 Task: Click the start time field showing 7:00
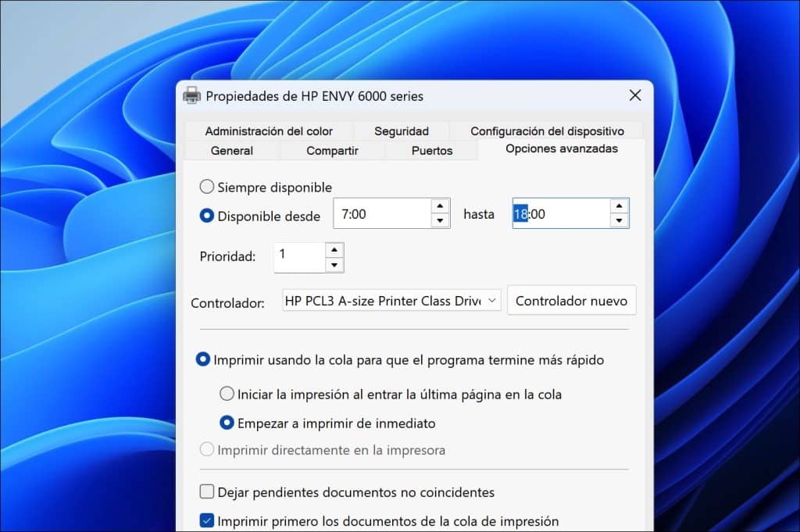click(x=383, y=214)
